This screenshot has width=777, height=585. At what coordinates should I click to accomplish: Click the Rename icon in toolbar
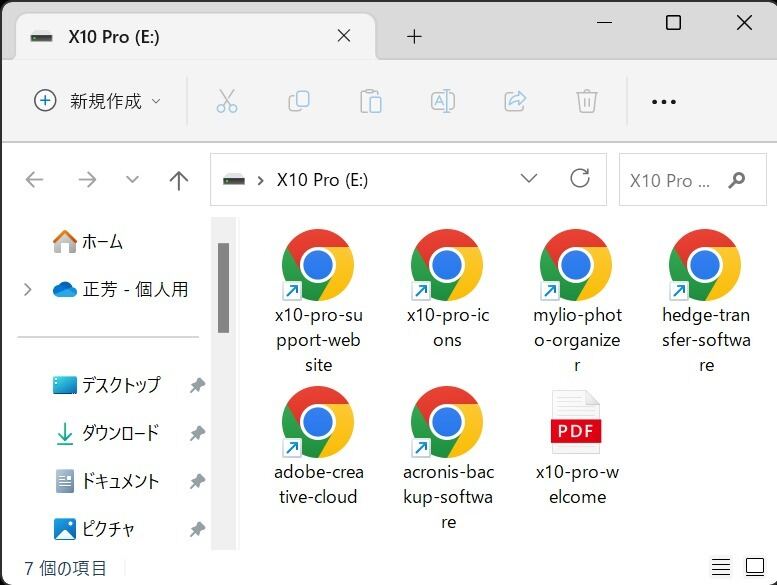443,102
